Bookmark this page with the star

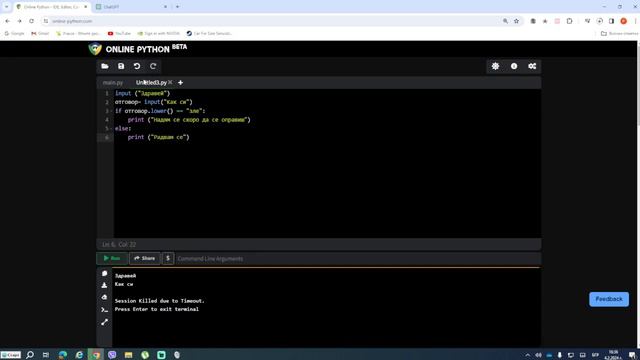(x=516, y=21)
